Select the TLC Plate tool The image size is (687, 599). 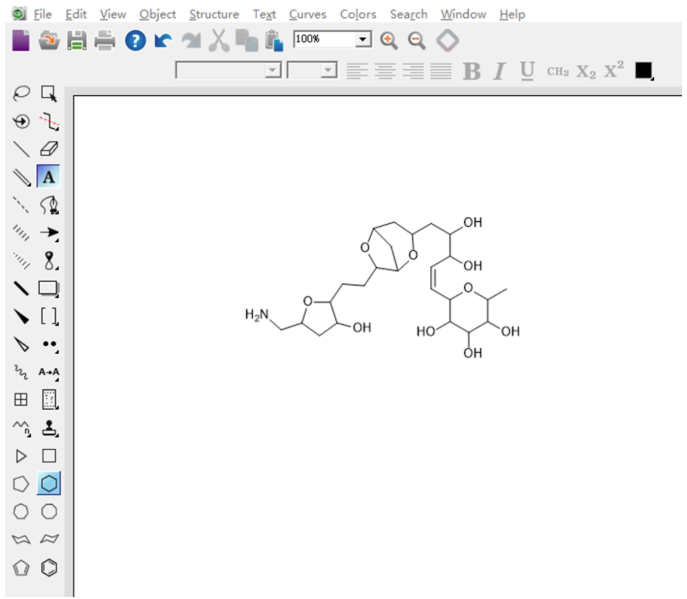point(49,400)
